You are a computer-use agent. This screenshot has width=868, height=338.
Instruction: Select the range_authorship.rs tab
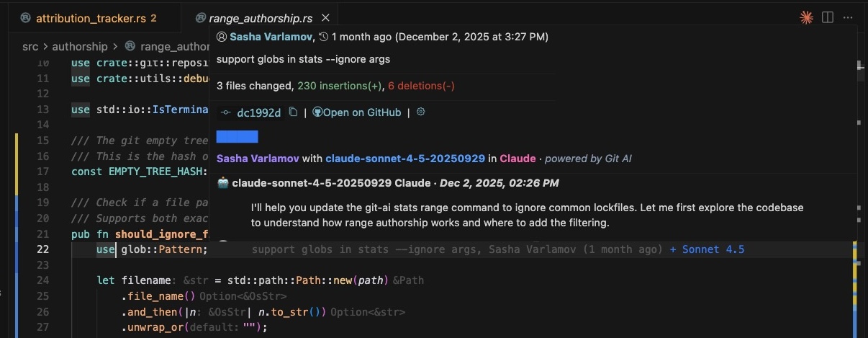(x=261, y=18)
